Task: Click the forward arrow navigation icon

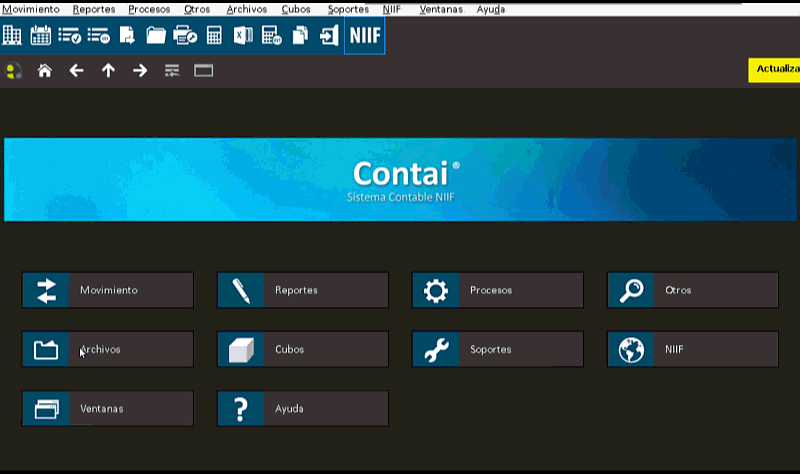Action: point(140,71)
